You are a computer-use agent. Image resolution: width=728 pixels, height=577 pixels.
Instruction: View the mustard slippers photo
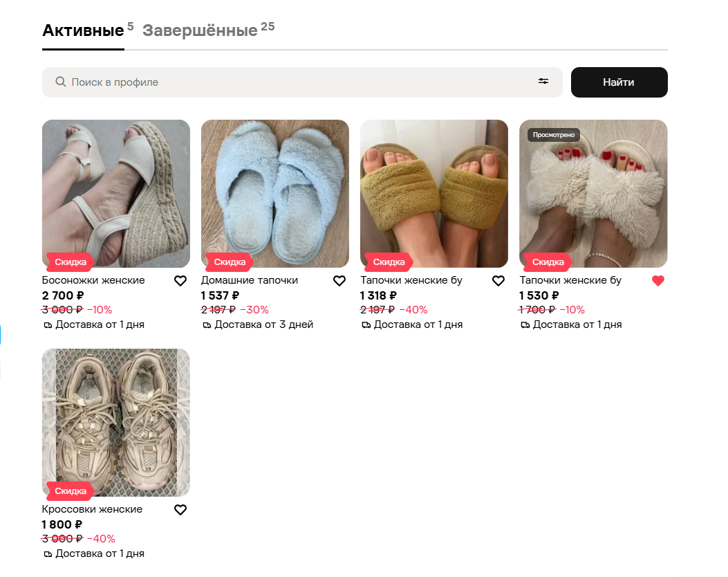click(434, 193)
